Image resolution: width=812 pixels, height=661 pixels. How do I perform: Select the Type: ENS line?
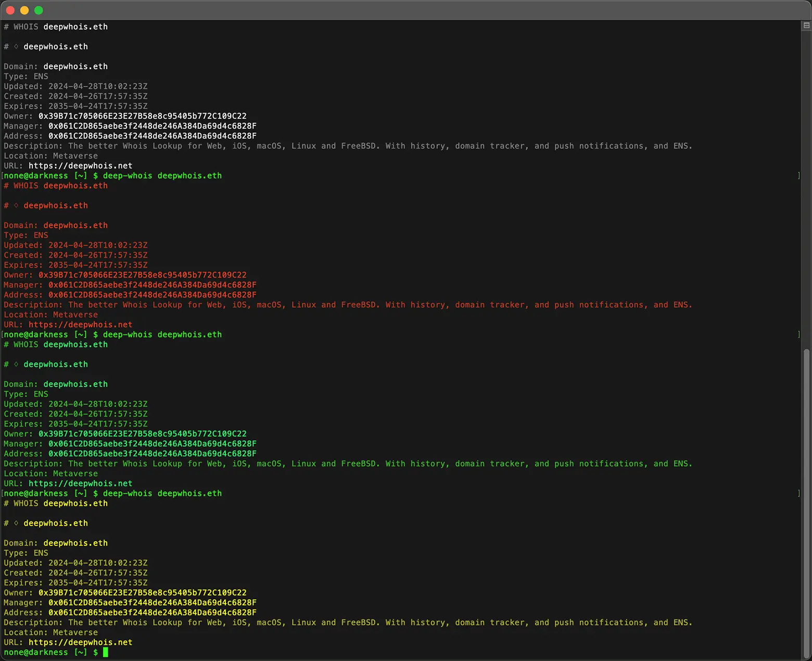point(26,76)
